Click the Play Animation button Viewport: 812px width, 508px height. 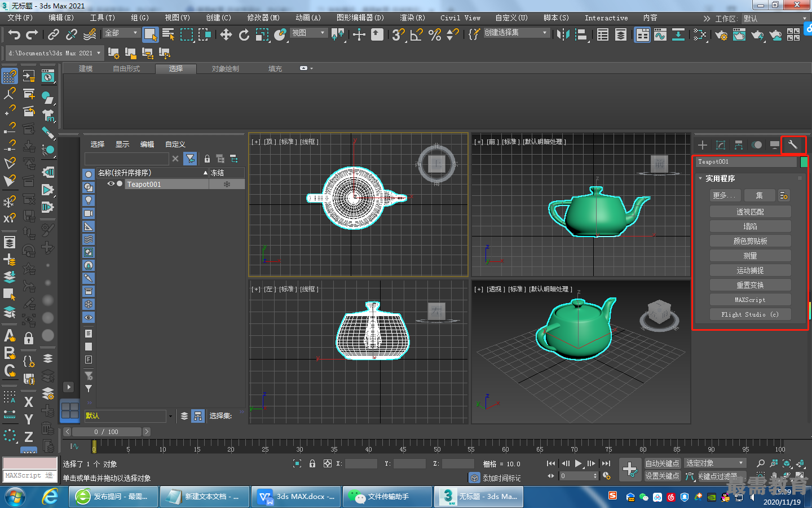579,463
